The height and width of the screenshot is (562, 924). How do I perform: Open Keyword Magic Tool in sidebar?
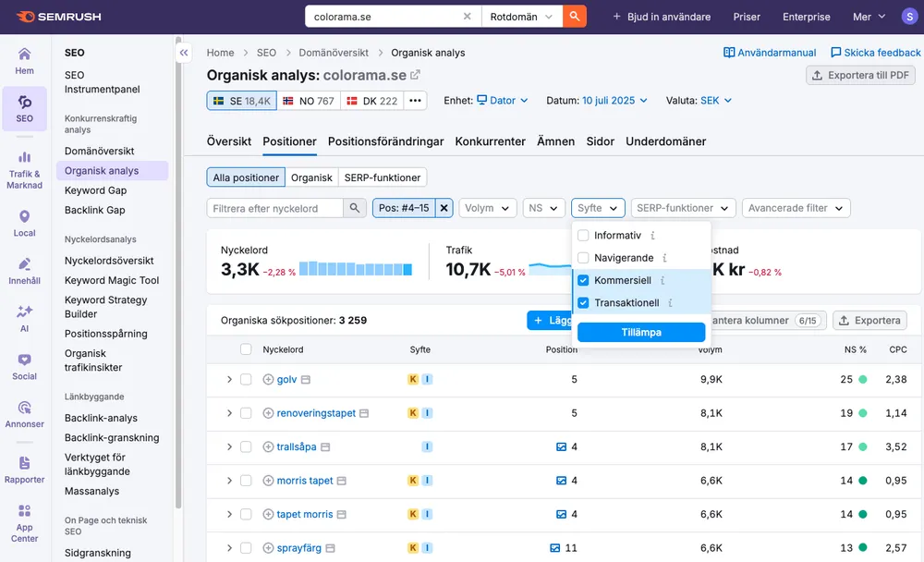click(x=112, y=280)
